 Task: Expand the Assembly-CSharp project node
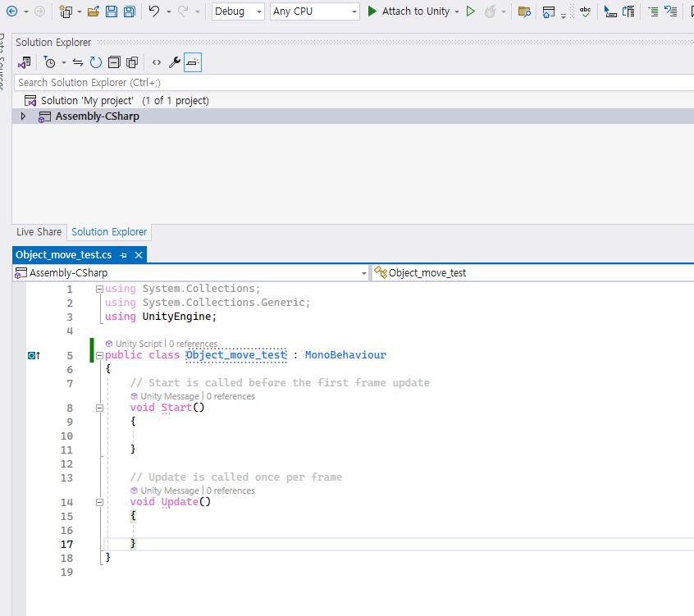23,116
